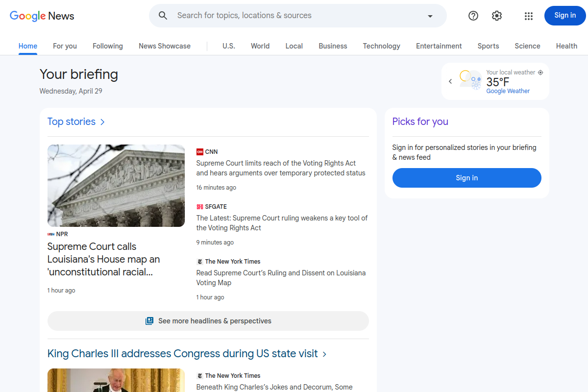Open the Business section
Screen dimensions: 588x392
(333, 46)
